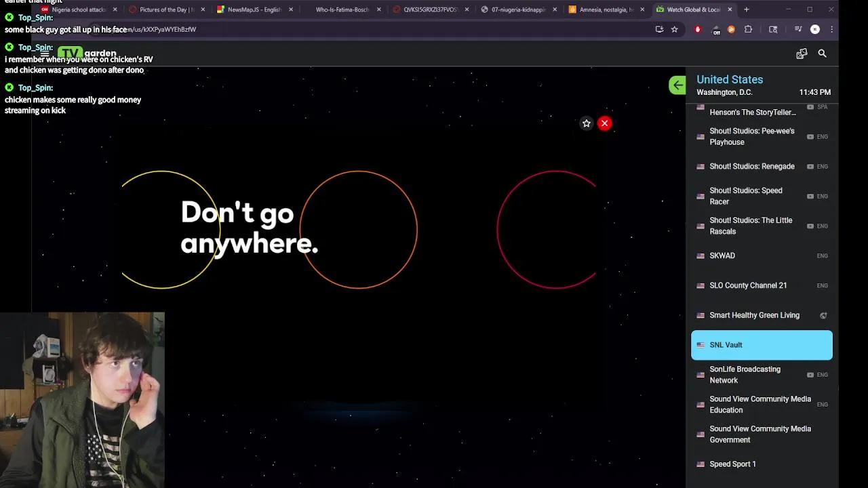
Task: Select SonLife Broadcasting Network channel
Action: click(x=762, y=375)
